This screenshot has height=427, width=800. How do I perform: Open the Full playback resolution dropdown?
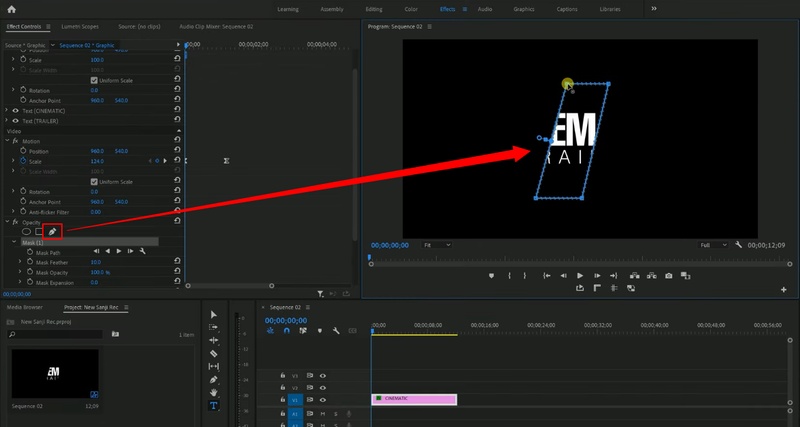pyautogui.click(x=712, y=244)
